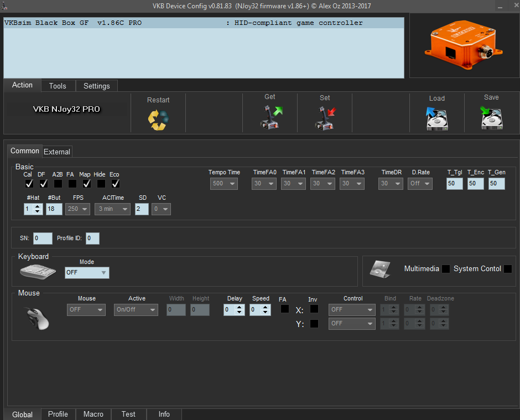Open the Keyboard Mode dropdown
The width and height of the screenshot is (520, 420).
87,273
